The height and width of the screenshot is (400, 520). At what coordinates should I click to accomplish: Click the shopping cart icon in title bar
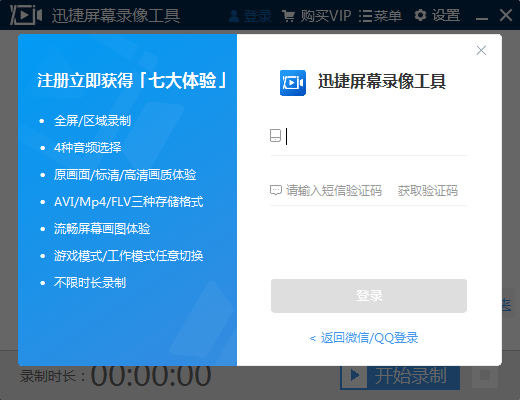pos(288,16)
